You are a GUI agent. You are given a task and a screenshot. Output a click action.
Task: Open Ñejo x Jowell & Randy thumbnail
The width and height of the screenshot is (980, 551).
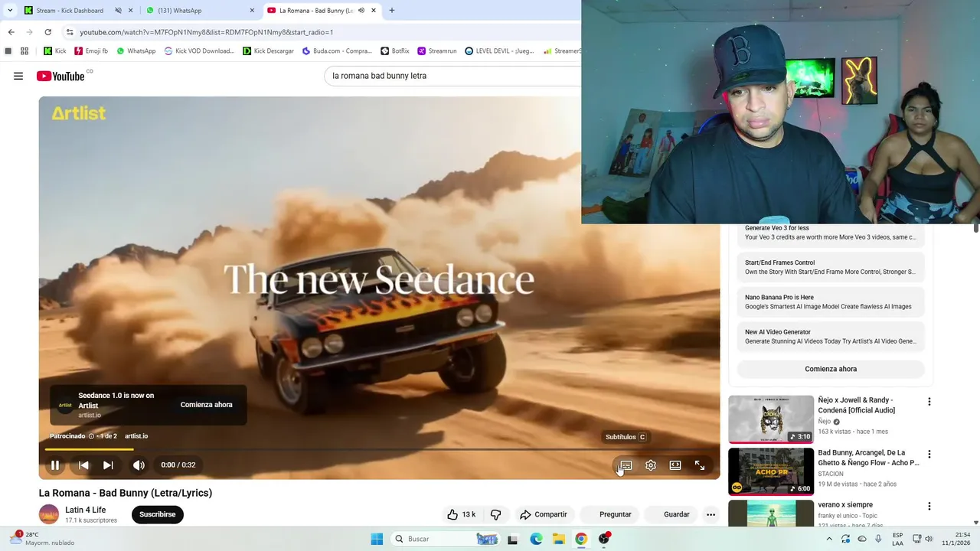[x=771, y=419]
